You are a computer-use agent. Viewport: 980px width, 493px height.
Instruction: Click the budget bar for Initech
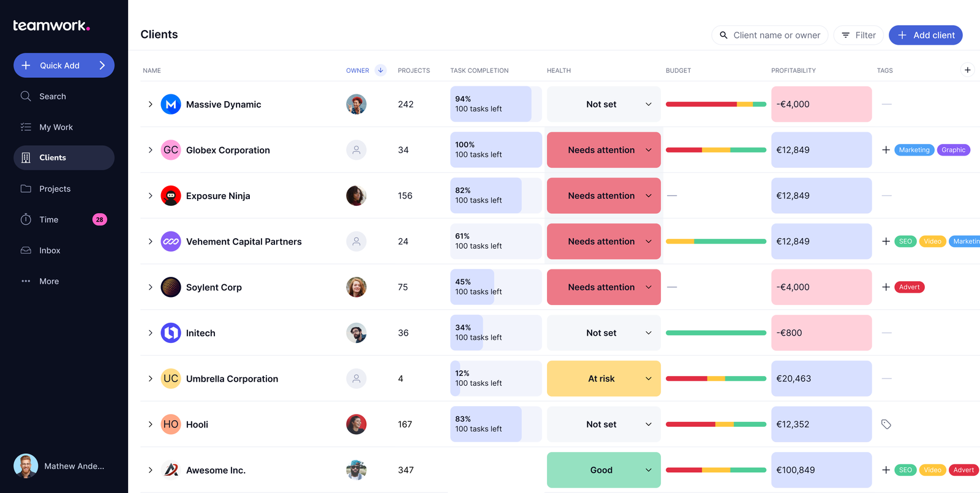[716, 333]
